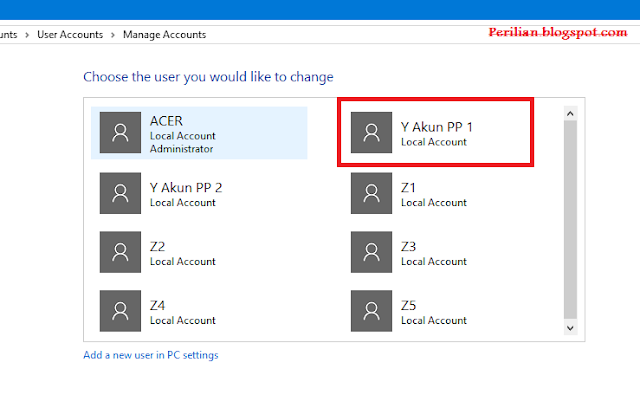The width and height of the screenshot is (640, 395).
Task: Expand chevron before Manage Accounts breadcrumb
Action: (x=113, y=35)
